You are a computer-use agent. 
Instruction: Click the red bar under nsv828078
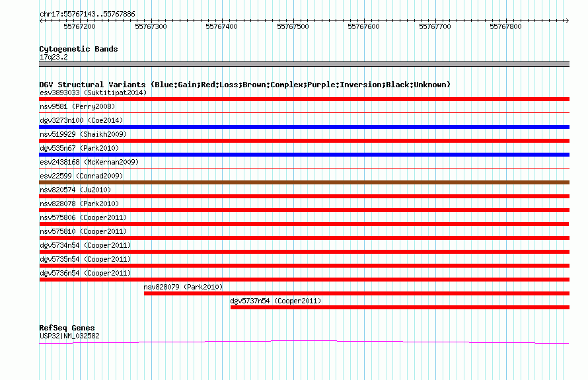[x=304, y=210]
